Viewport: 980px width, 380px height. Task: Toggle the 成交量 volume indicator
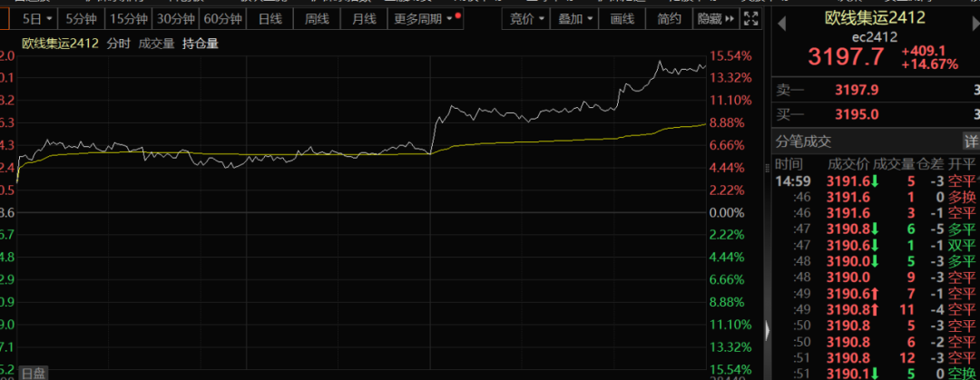156,43
